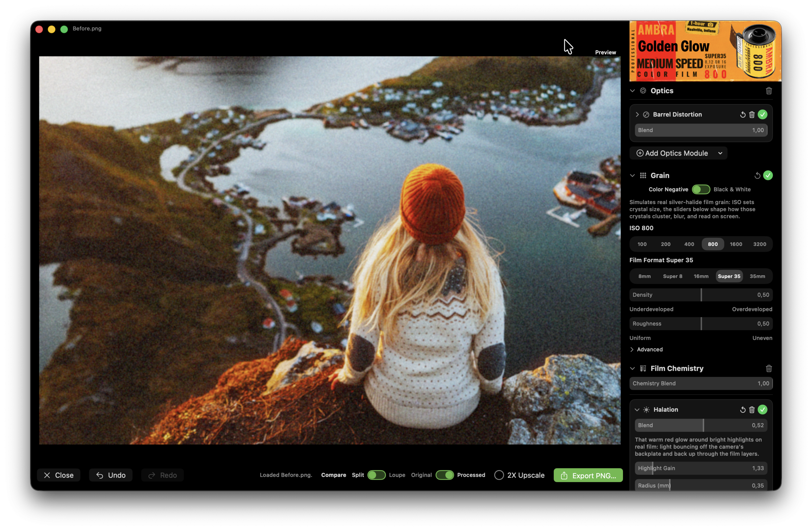Click the Chemistry Blend slider
Viewport: 812px width, 531px height.
coord(701,384)
